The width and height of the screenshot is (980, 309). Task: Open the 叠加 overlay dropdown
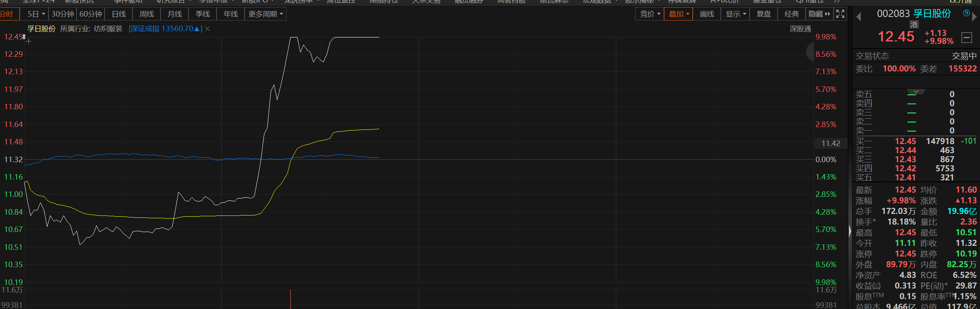click(679, 14)
